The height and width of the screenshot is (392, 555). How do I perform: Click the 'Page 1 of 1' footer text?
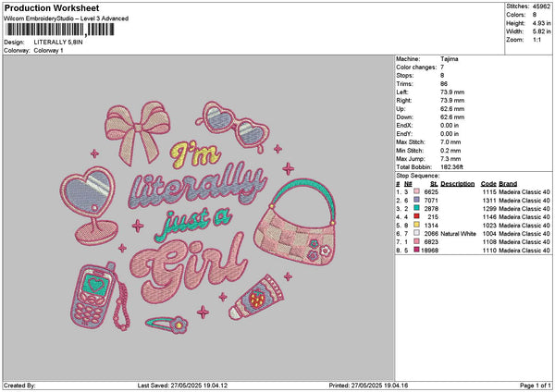536,386
